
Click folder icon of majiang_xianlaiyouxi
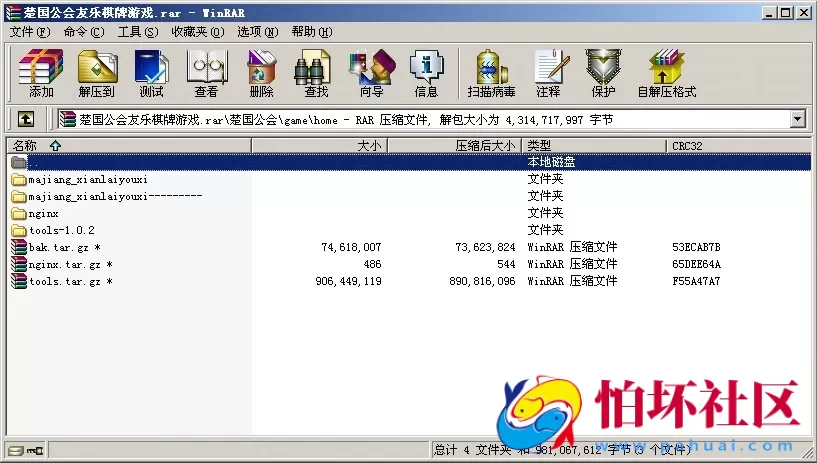tap(19, 180)
